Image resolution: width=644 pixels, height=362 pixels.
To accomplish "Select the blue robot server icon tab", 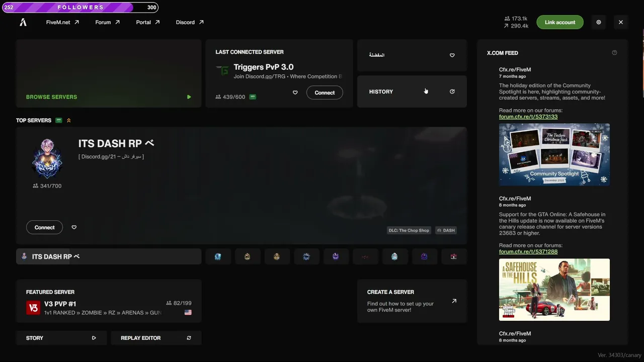I will click(x=218, y=256).
